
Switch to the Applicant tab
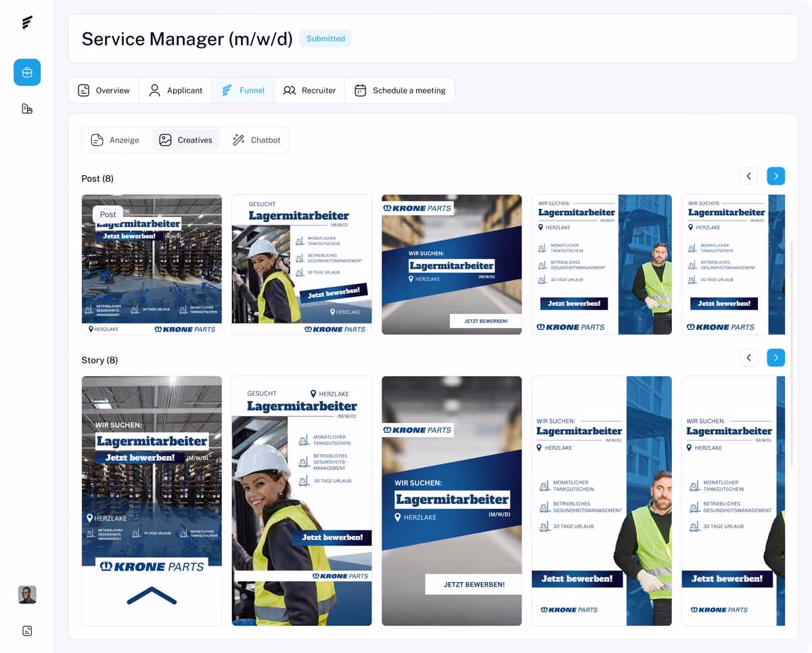(x=175, y=90)
